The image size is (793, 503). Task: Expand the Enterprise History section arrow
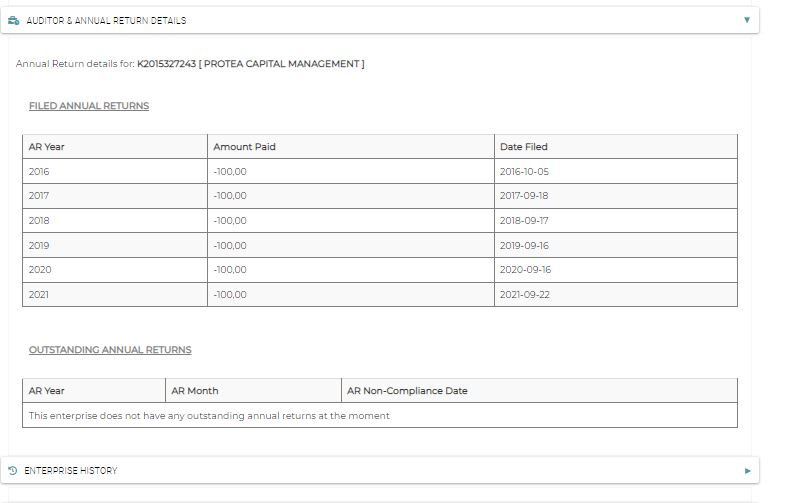[x=747, y=470]
